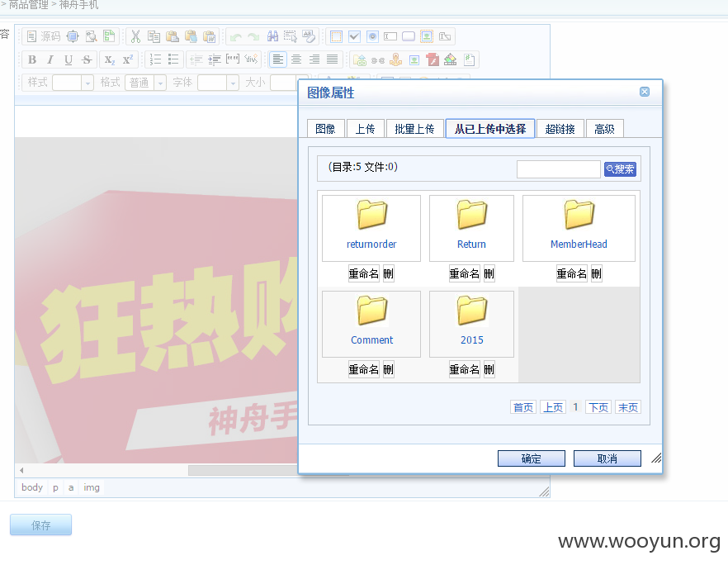Insert a checkbox form element
This screenshot has width=728, height=565.
pos(354,36)
